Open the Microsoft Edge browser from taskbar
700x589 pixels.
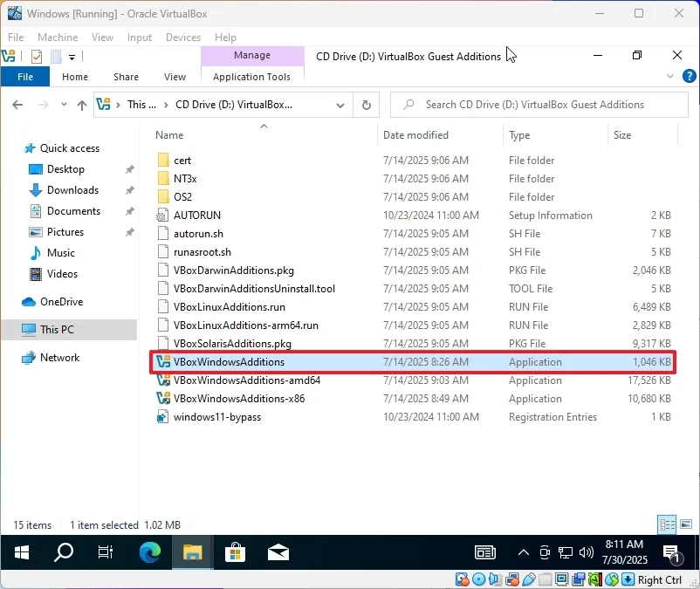tap(148, 552)
